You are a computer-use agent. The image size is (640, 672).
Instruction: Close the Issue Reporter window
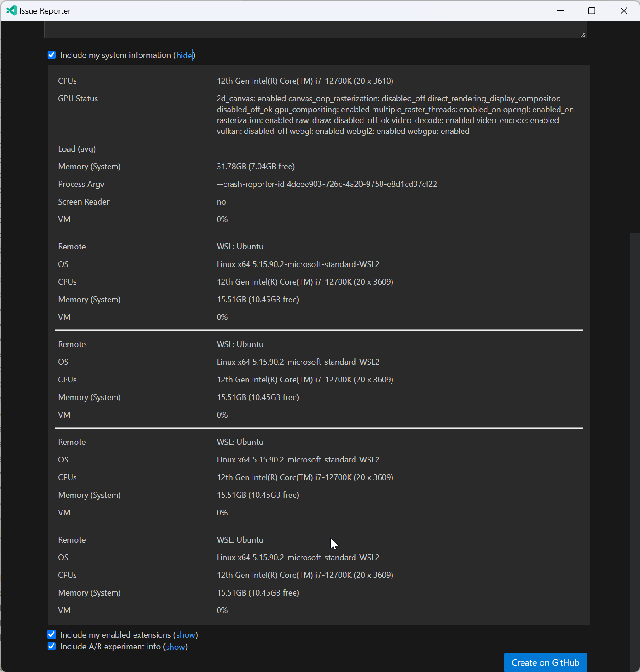pyautogui.click(x=624, y=10)
